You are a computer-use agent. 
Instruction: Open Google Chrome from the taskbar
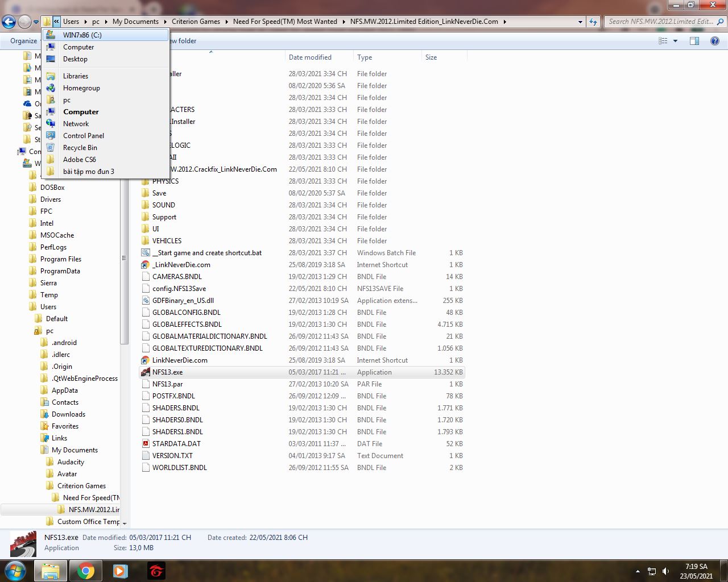(x=86, y=570)
